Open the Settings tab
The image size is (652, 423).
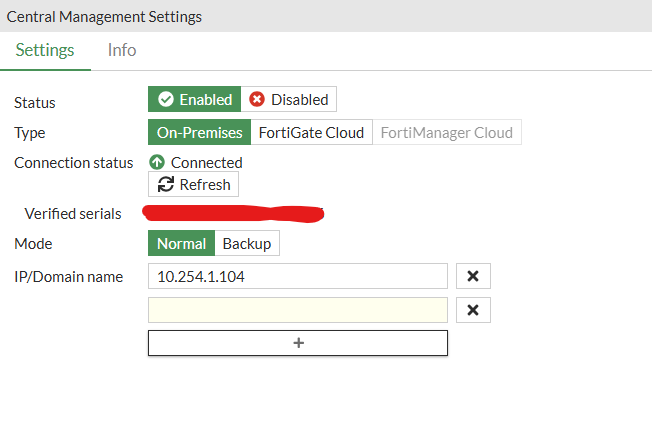coord(45,50)
